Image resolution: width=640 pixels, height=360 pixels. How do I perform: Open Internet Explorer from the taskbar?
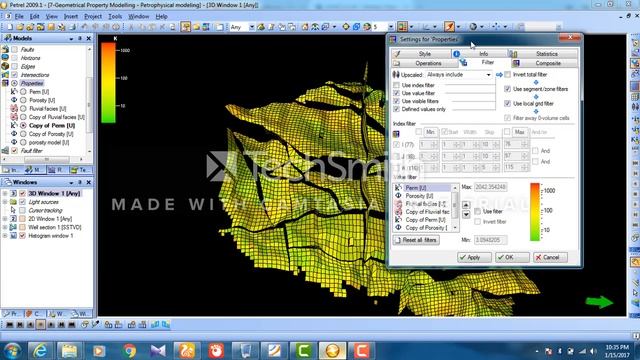tap(40, 351)
